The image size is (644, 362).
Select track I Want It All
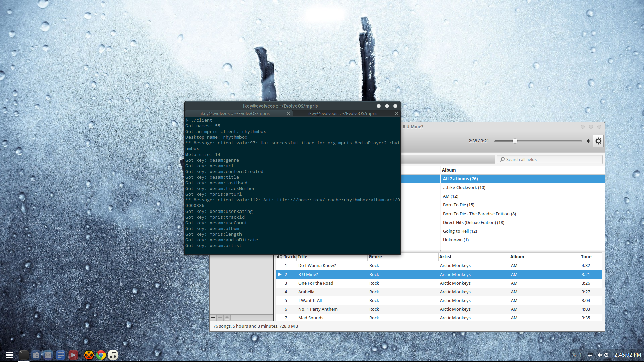pyautogui.click(x=439, y=300)
